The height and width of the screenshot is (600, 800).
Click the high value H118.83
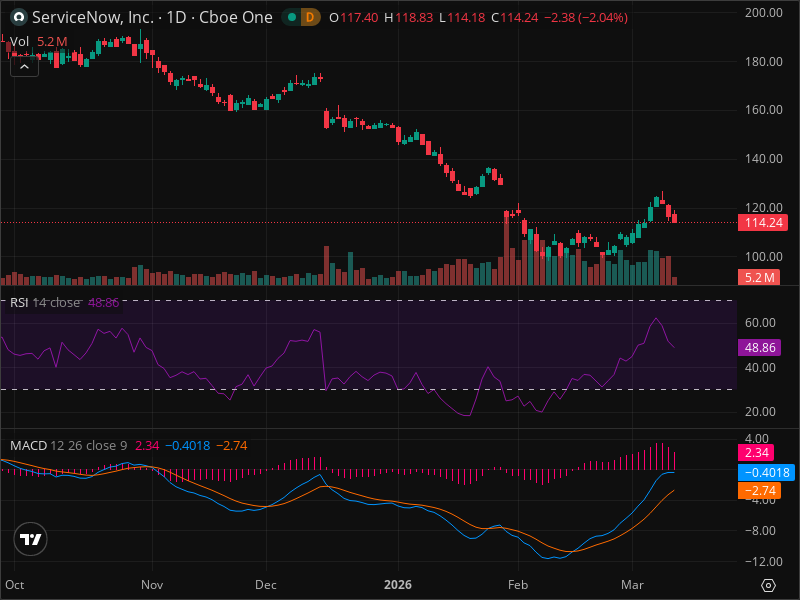[408, 17]
